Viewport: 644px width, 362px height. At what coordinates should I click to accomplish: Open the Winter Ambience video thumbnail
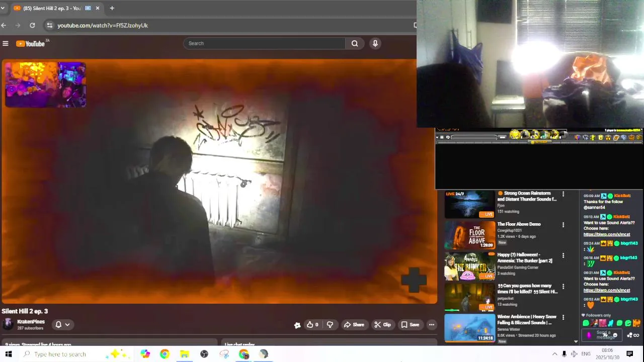pyautogui.click(x=469, y=328)
